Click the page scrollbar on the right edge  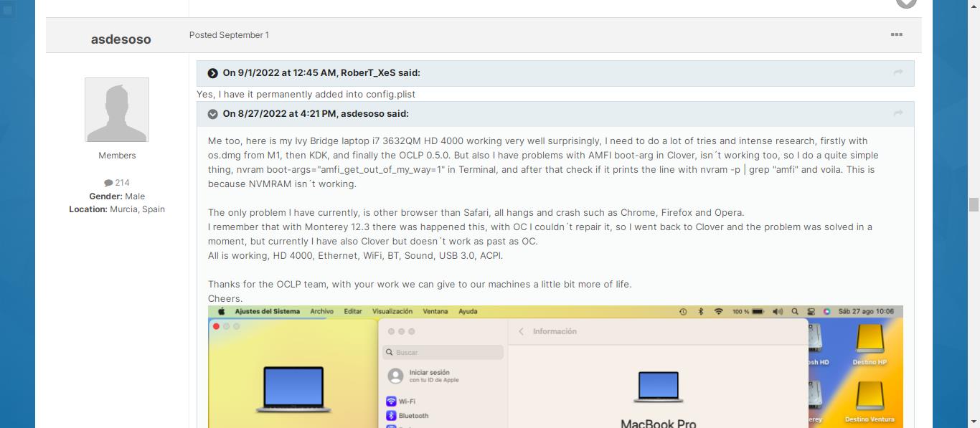(975, 204)
